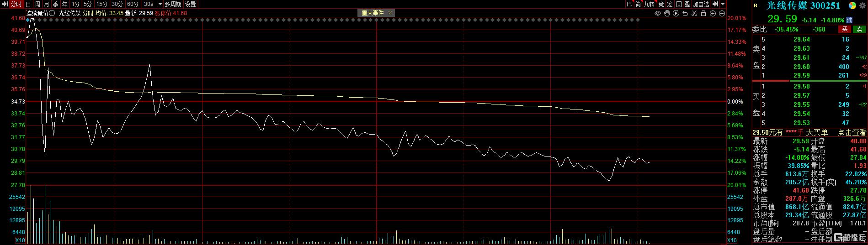Toggle the 笼 button in toolbar
This screenshot has height=245, width=868.
click(x=670, y=4)
